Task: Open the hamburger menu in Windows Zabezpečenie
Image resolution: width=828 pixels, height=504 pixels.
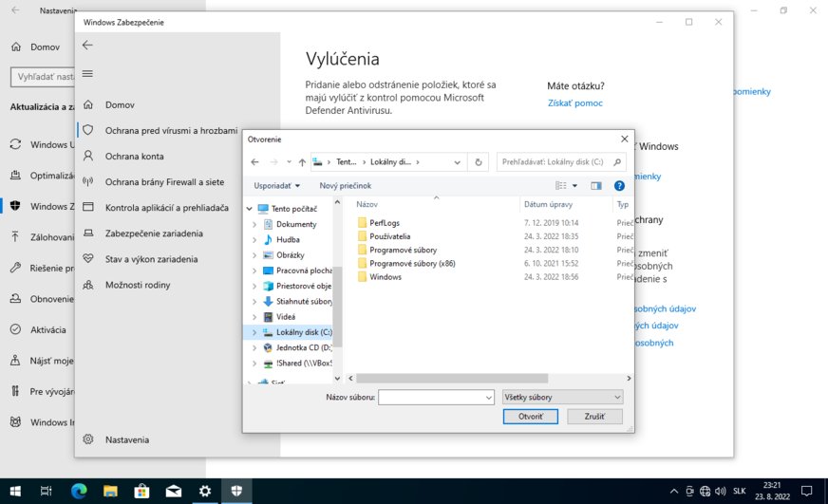Action: (87, 74)
